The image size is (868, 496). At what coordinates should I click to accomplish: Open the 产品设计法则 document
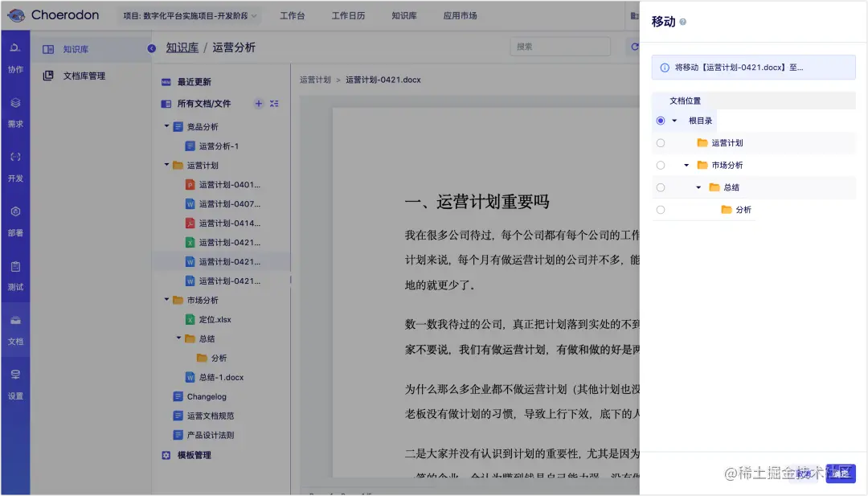pos(211,435)
